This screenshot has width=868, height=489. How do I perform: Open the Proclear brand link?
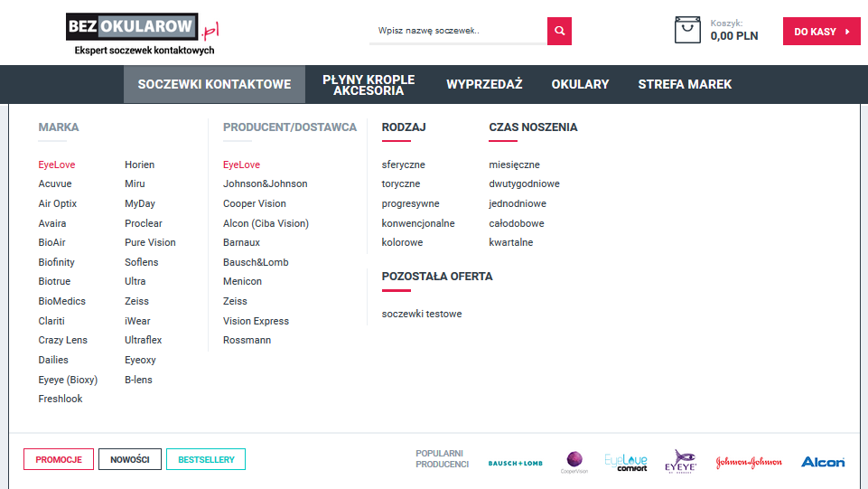[144, 223]
